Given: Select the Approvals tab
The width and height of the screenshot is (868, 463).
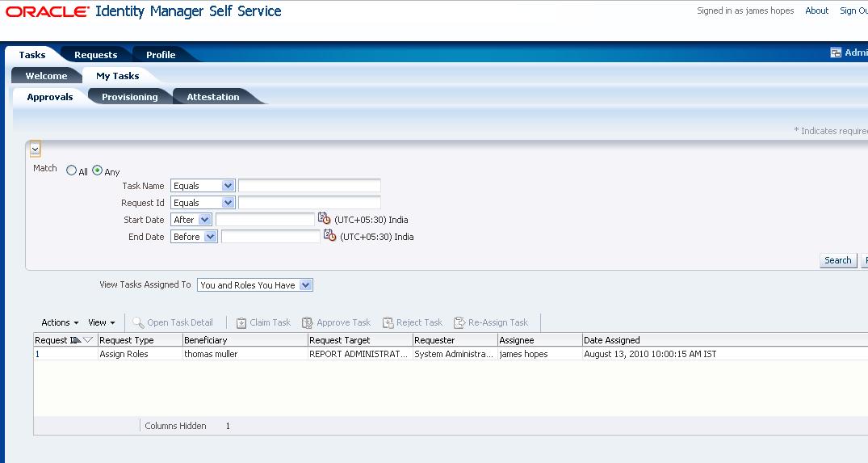Looking at the screenshot, I should [50, 97].
